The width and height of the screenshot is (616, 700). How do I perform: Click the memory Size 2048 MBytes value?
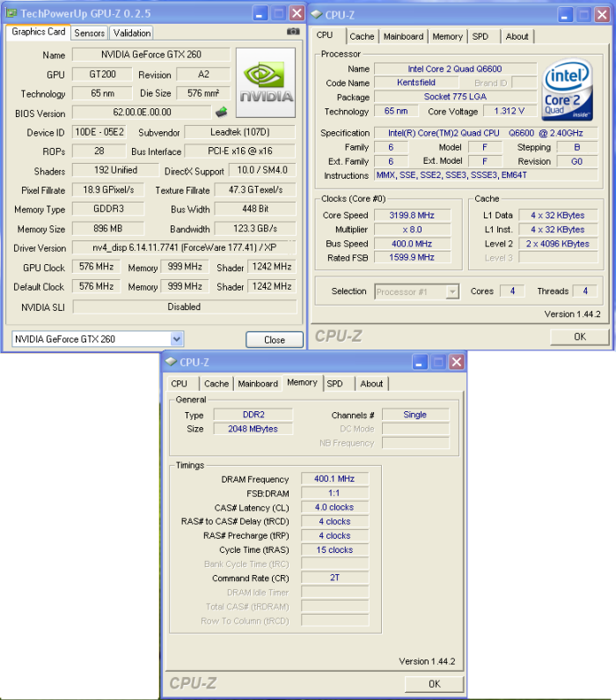click(x=253, y=429)
